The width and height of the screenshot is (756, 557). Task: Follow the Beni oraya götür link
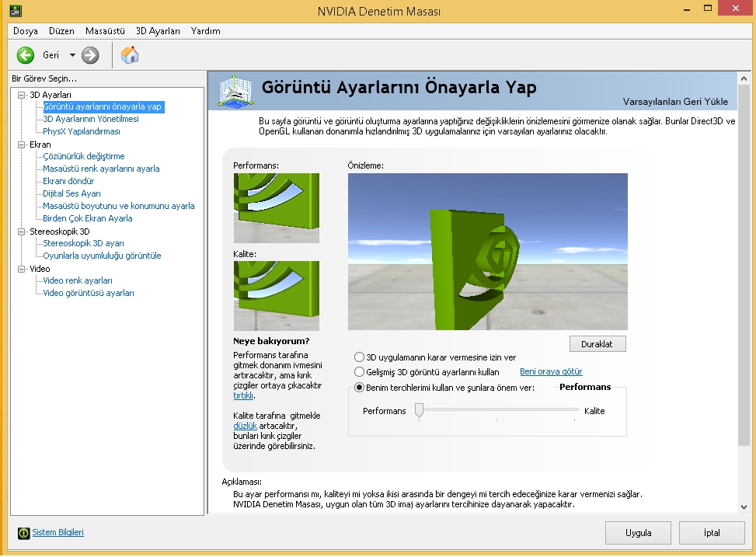pos(551,372)
